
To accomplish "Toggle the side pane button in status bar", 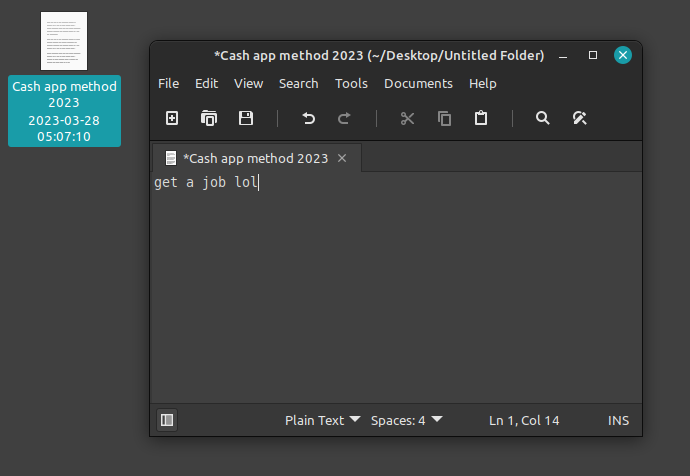I will pos(167,420).
